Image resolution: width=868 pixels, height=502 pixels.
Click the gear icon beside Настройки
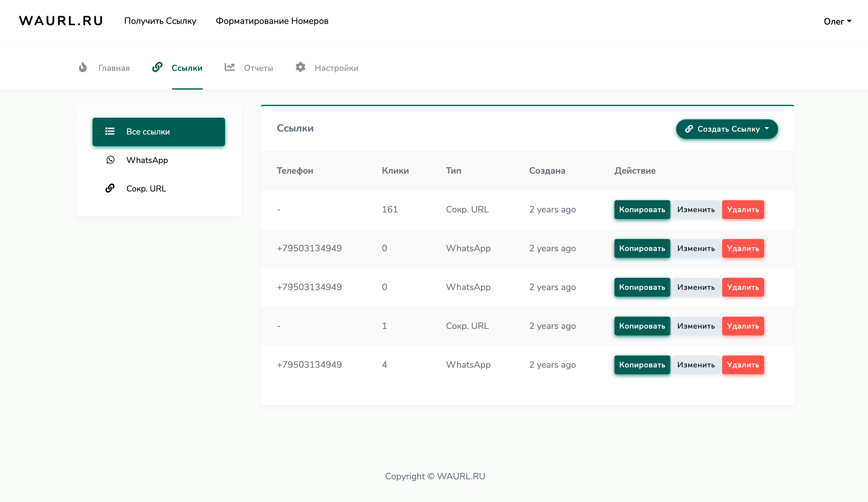(300, 67)
